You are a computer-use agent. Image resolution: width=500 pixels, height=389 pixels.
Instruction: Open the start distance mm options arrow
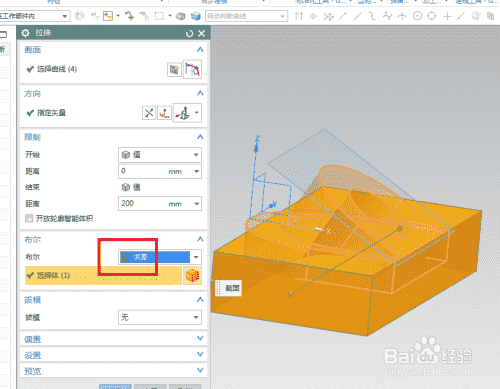[196, 171]
